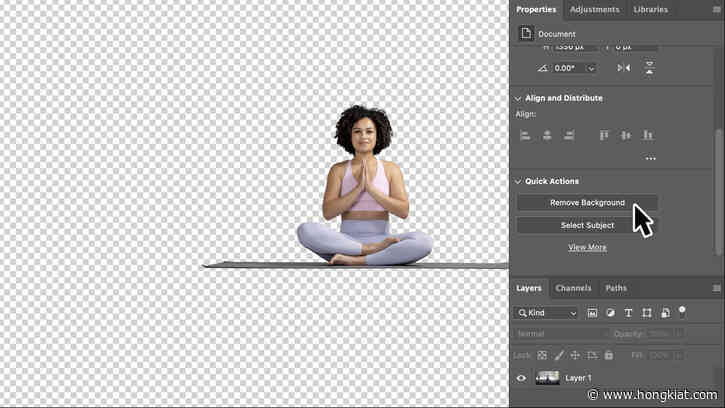Click the Remove Background button
The image size is (725, 408).
587,203
